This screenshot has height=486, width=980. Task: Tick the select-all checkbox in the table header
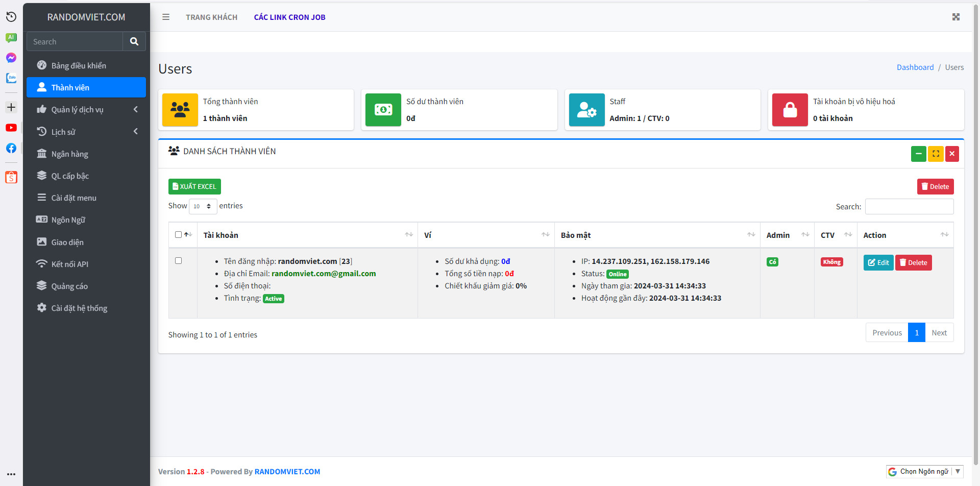178,235
